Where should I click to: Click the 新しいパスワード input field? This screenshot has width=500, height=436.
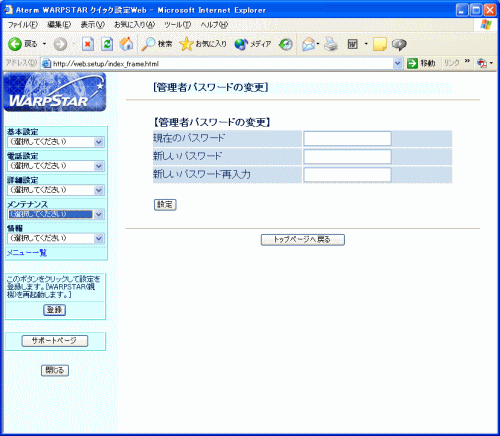click(347, 157)
